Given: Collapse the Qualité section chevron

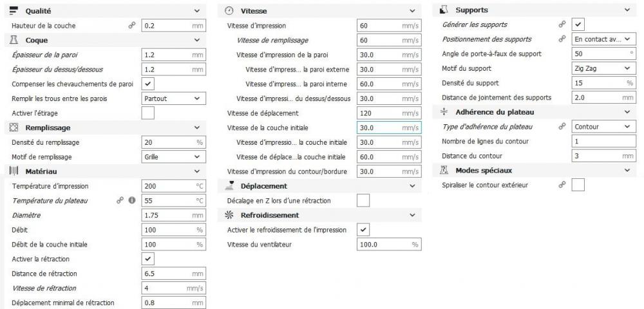Looking at the screenshot, I should point(197,11).
